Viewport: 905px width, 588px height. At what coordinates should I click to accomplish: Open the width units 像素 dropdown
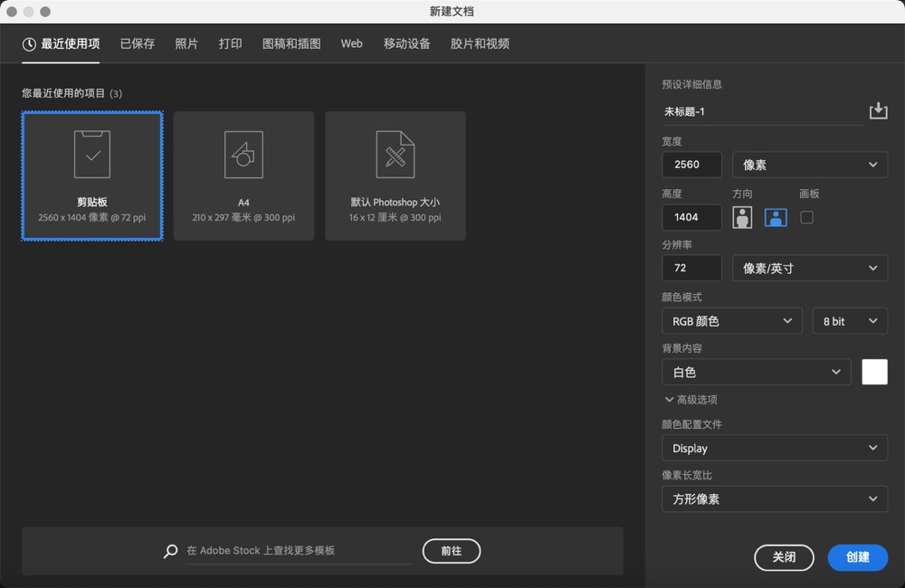click(809, 165)
